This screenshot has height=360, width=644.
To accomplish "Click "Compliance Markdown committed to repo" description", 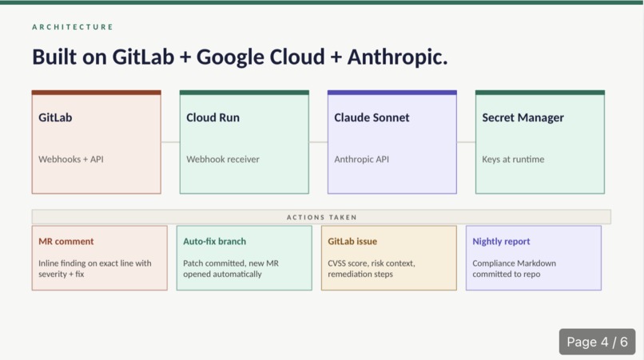I will point(515,268).
